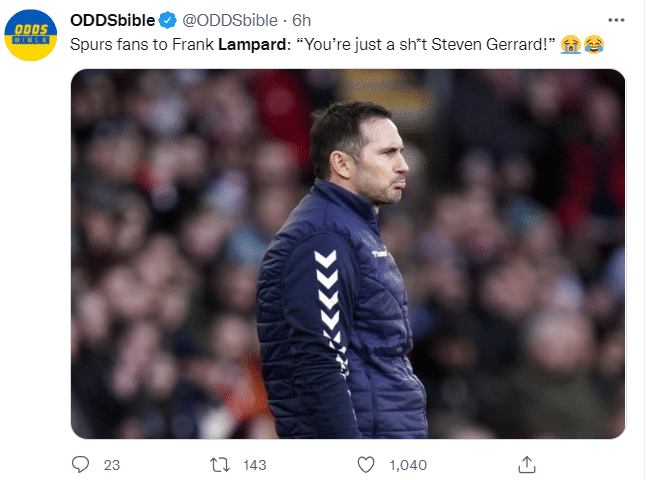Like the tweet with the heart icon
Viewport: 646px width, 480px height.
point(366,464)
